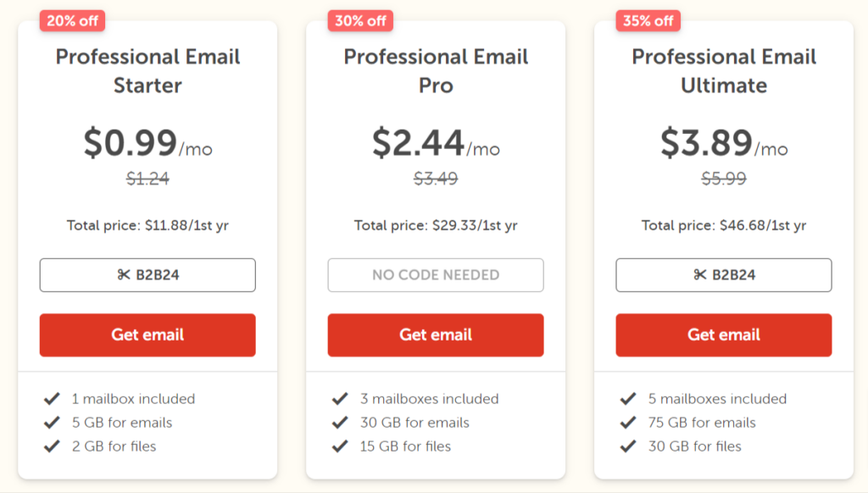Image resolution: width=868 pixels, height=493 pixels.
Task: Click the NO CODE NEEDED field on Pro
Action: click(x=435, y=274)
